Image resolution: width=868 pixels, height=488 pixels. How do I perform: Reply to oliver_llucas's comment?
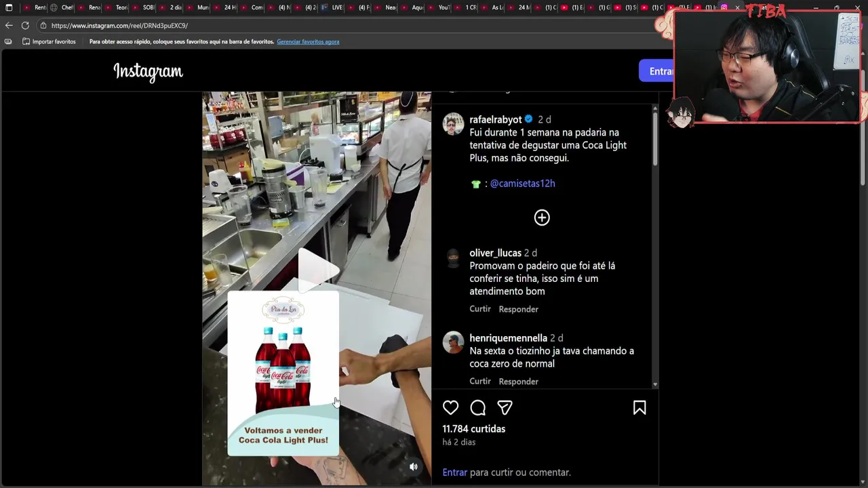[518, 309]
